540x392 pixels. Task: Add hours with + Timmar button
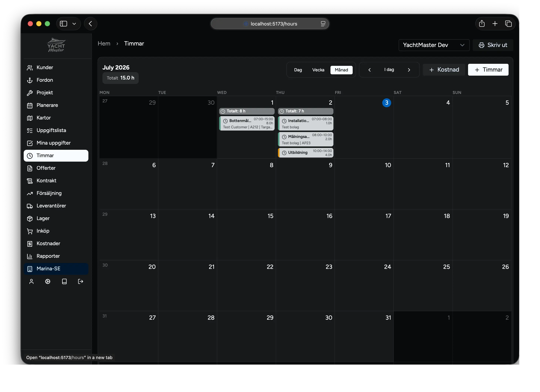tap(488, 70)
